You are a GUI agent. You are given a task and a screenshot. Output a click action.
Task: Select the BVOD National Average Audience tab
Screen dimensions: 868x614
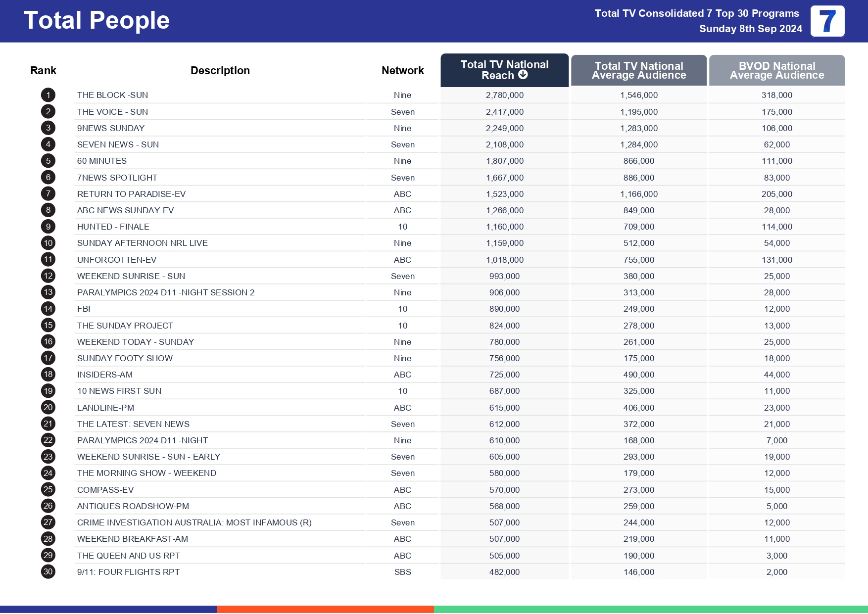click(x=776, y=70)
